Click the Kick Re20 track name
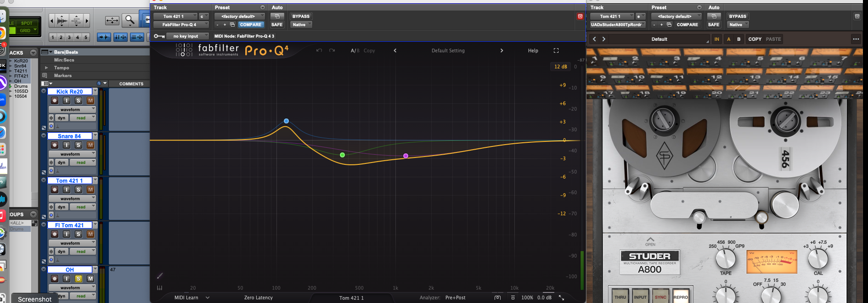 tap(70, 91)
